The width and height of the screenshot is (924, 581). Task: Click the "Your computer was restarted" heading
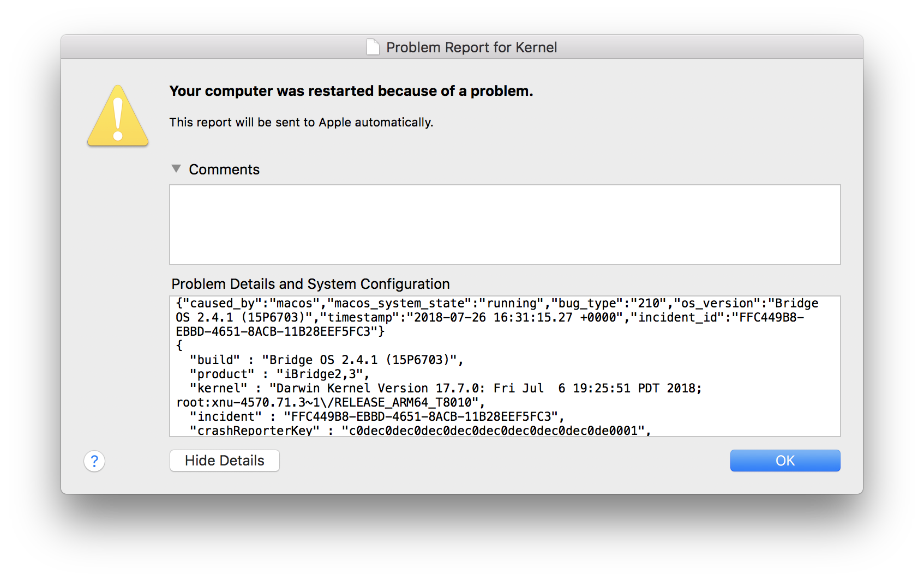[x=351, y=91]
